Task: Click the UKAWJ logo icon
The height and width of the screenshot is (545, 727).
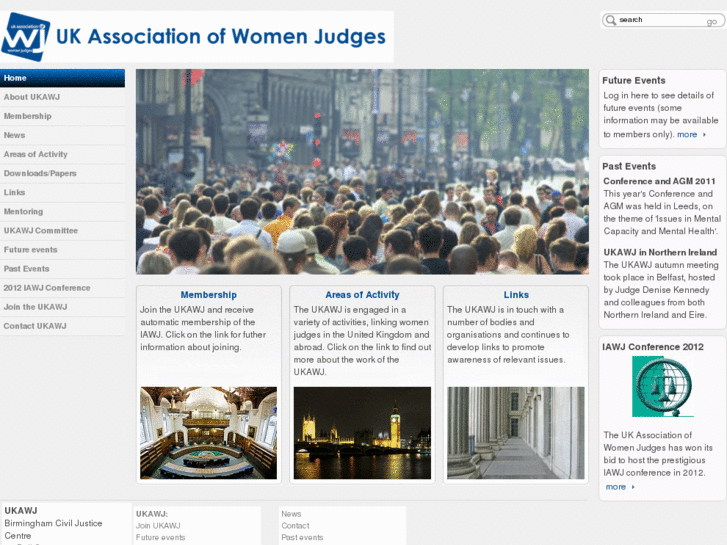Action: [26, 37]
